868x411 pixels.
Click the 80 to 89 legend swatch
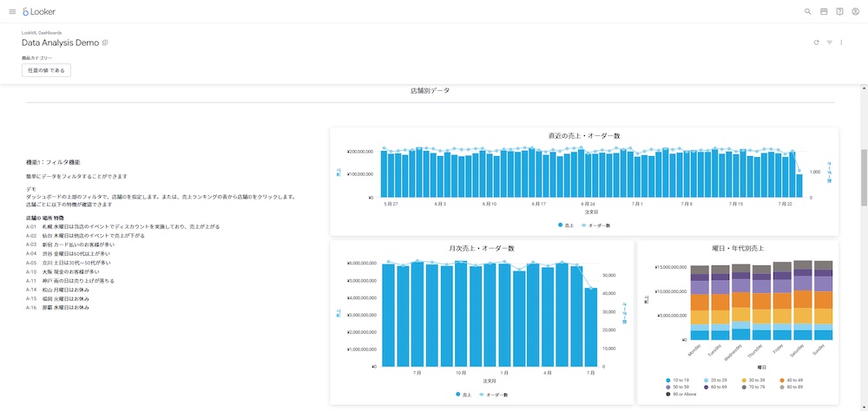(x=782, y=388)
